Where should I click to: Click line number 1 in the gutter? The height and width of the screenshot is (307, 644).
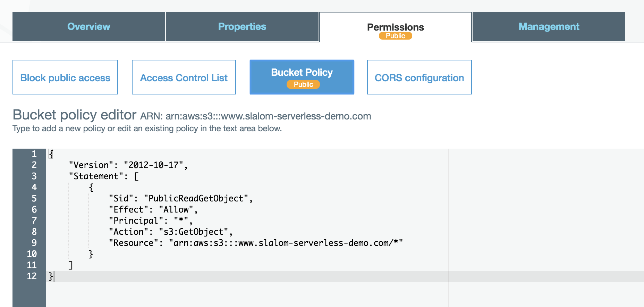click(x=34, y=154)
